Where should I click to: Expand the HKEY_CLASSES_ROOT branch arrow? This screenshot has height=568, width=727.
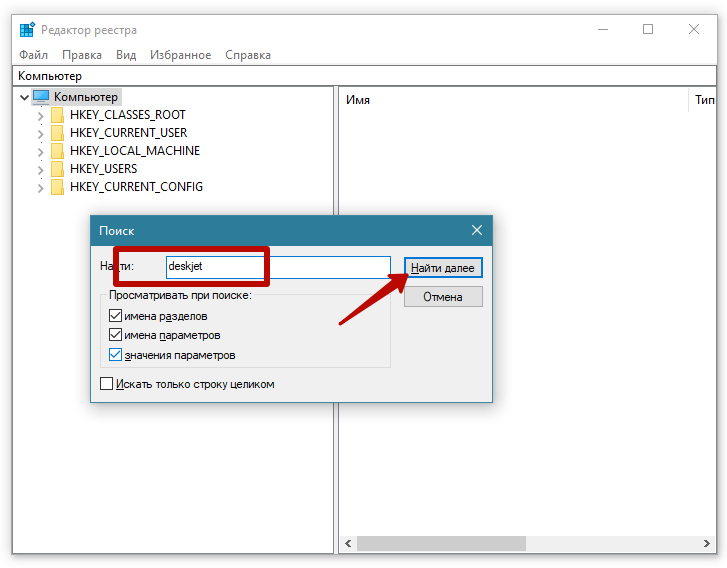[41, 115]
